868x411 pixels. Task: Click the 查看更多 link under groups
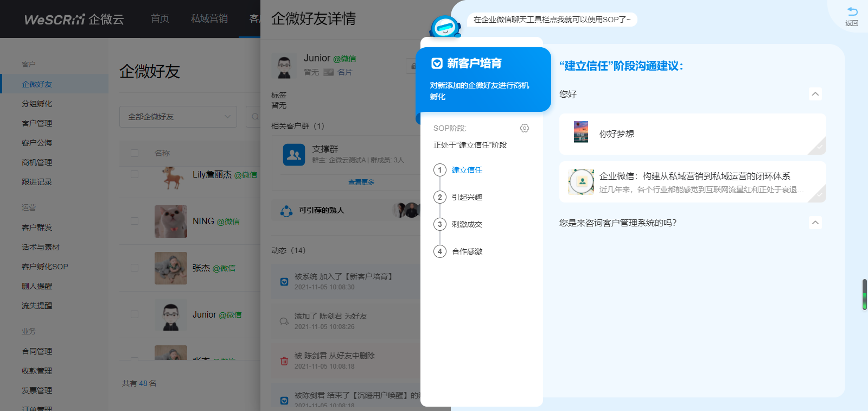[361, 182]
